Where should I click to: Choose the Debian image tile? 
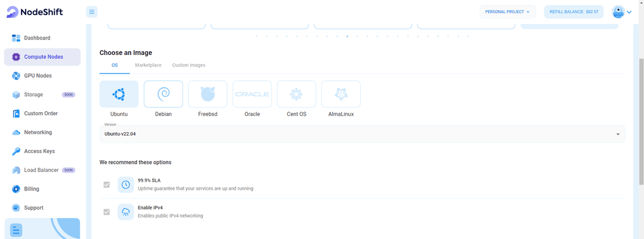point(163,94)
